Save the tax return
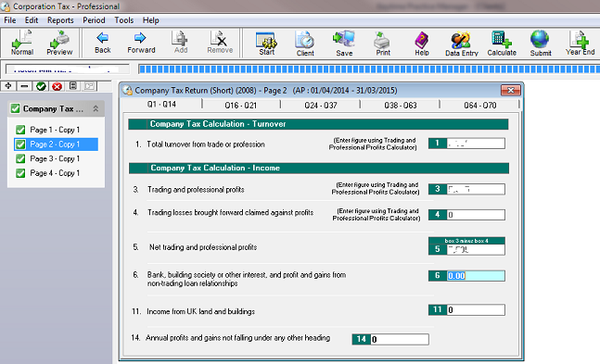600x364 pixels. pyautogui.click(x=344, y=44)
